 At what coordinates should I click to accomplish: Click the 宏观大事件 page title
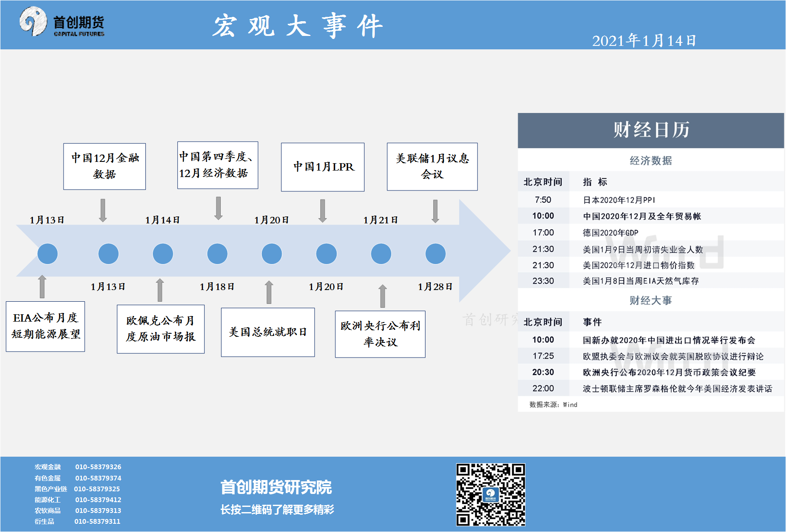[x=298, y=26]
